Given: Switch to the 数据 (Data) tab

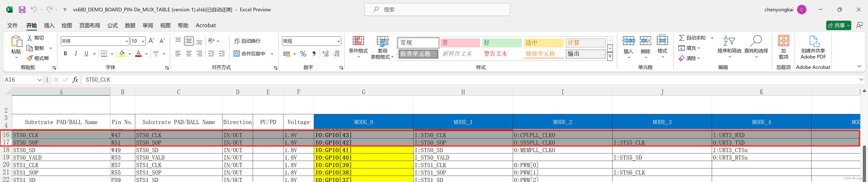Looking at the screenshot, I should click(130, 25).
